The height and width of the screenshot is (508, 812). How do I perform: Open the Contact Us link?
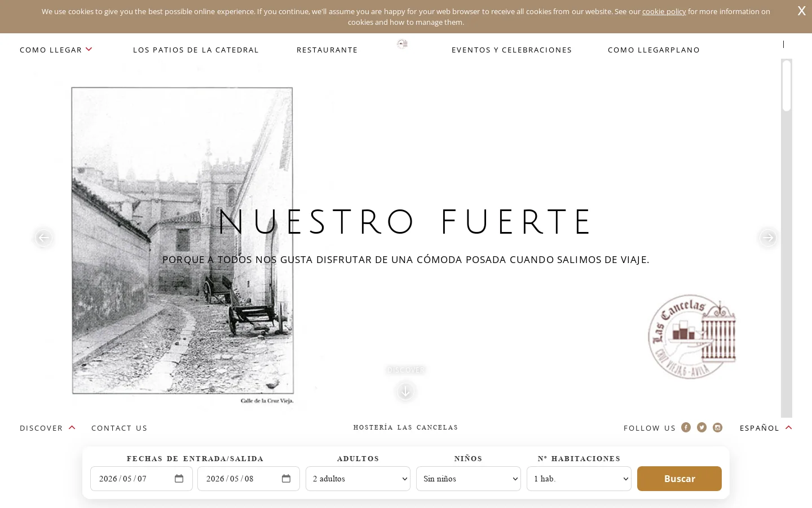tap(120, 428)
